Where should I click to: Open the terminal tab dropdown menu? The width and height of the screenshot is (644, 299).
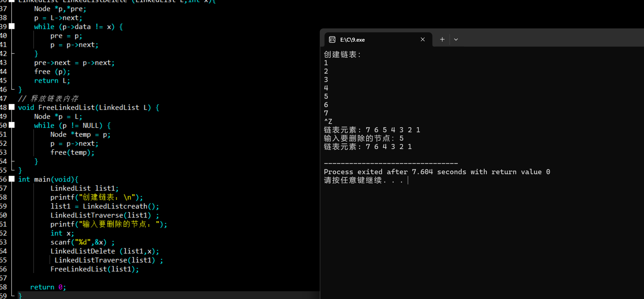(x=456, y=39)
